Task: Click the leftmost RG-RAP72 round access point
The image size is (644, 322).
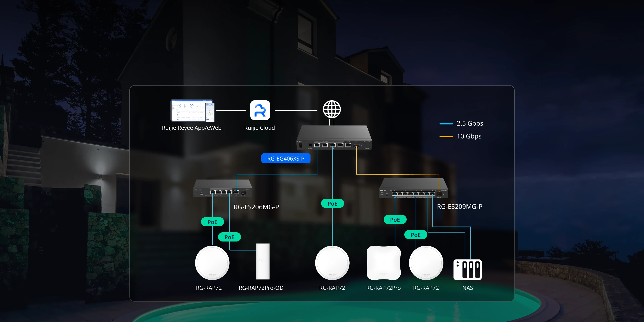Action: (x=212, y=263)
